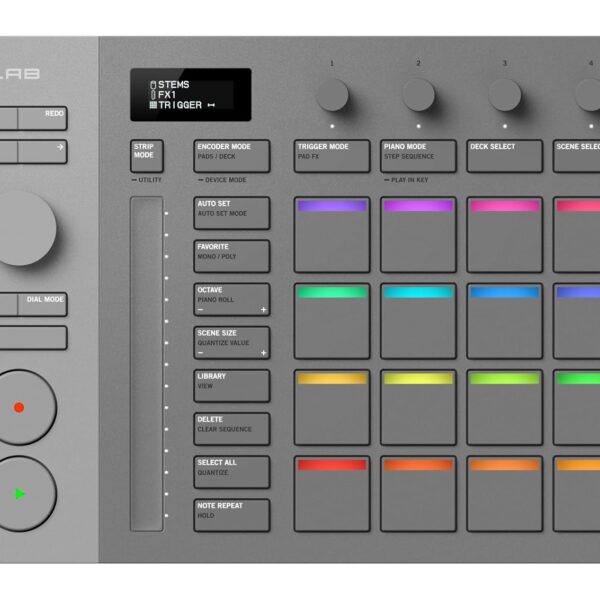
Task: Toggle STRIP MODE button
Action: click(147, 156)
